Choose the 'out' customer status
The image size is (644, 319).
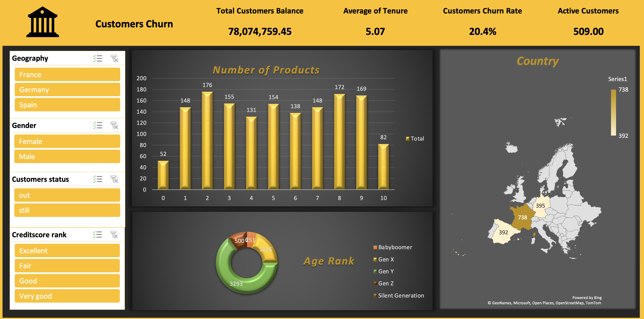(67, 195)
